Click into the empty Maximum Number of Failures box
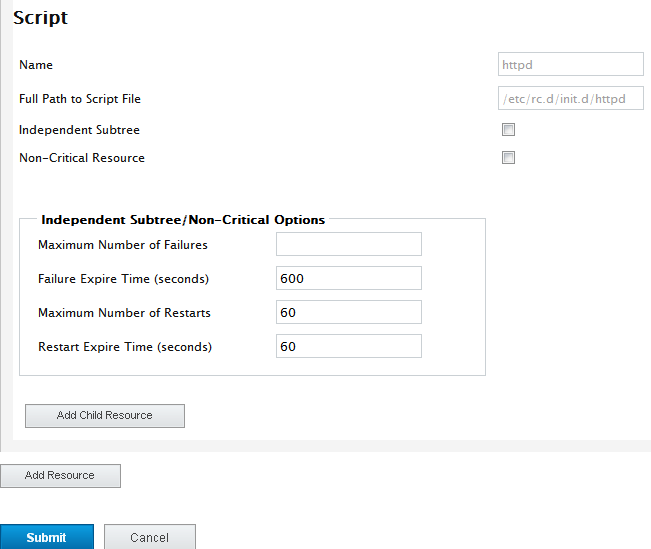 349,244
